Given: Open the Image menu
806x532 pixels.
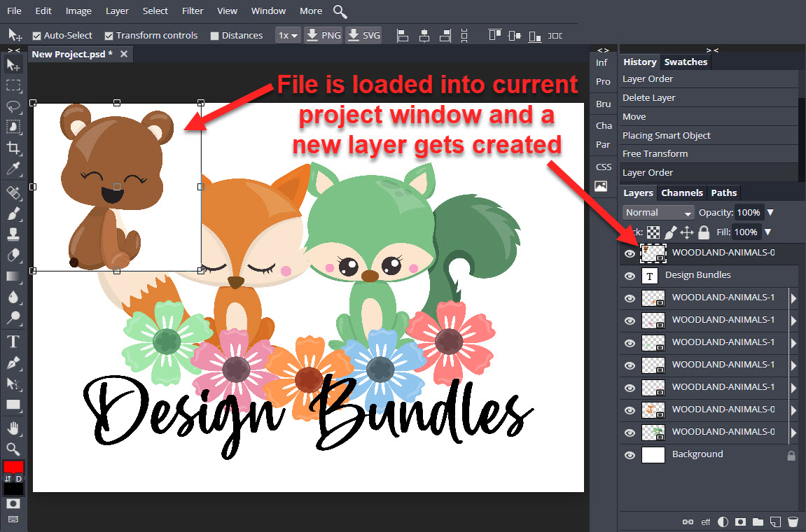Looking at the screenshot, I should (x=78, y=10).
